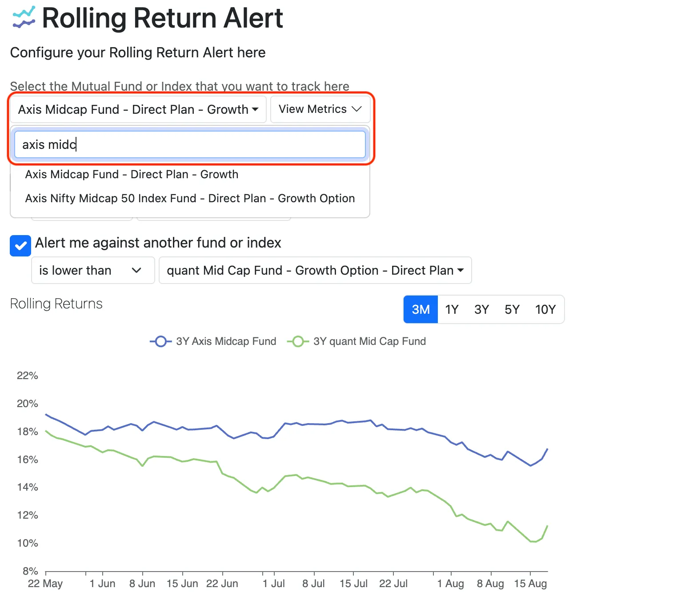Open the Axis Midcap Fund selector dropdown
The image size is (697, 616).
pos(138,109)
